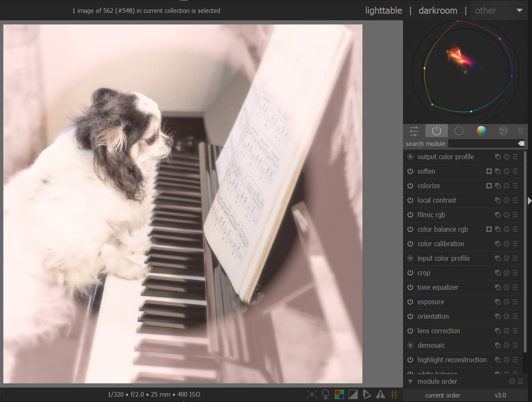Open the other views dropdown
The width and height of the screenshot is (532, 402).
coord(499,10)
